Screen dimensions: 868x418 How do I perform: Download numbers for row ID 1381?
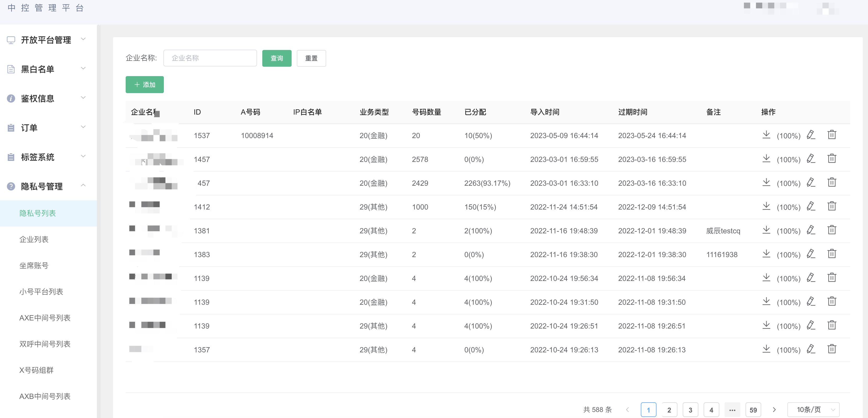pos(766,230)
